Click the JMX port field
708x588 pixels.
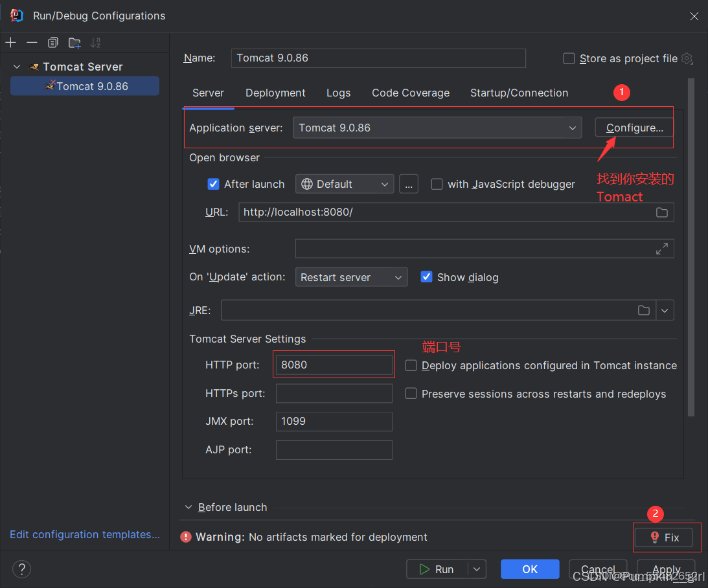(334, 422)
